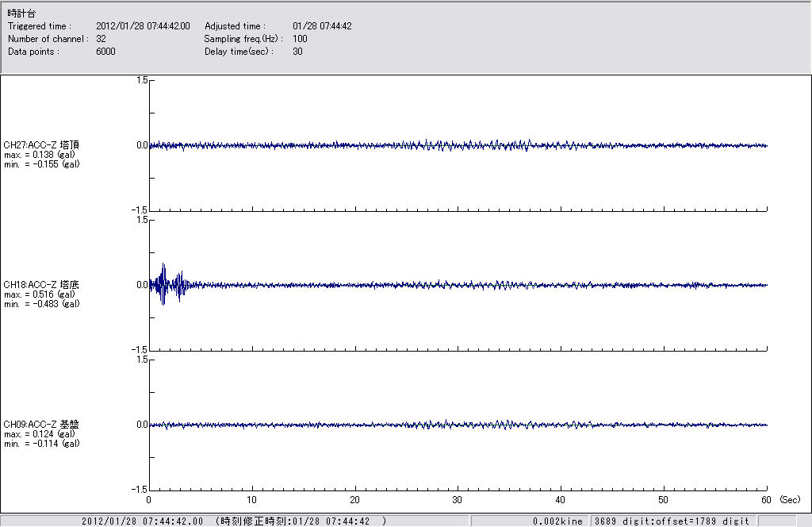Click the CH27:ACC-Z 塔頂 channel label

click(x=41, y=144)
